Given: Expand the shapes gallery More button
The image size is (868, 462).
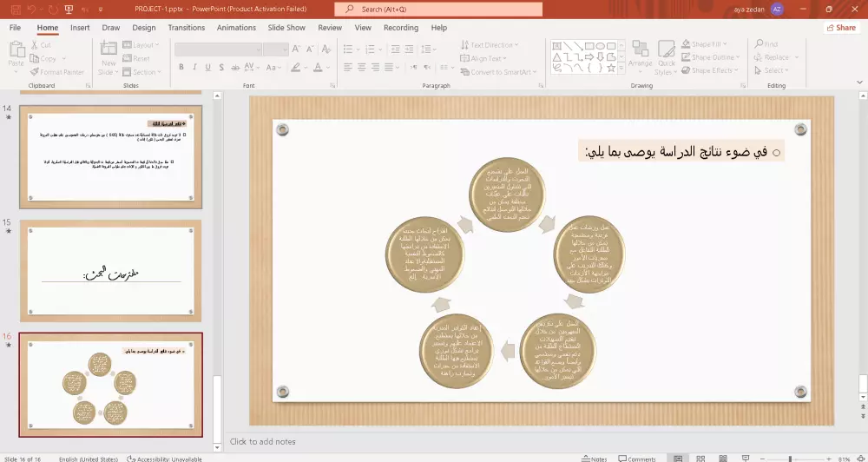Looking at the screenshot, I should 621,69.
